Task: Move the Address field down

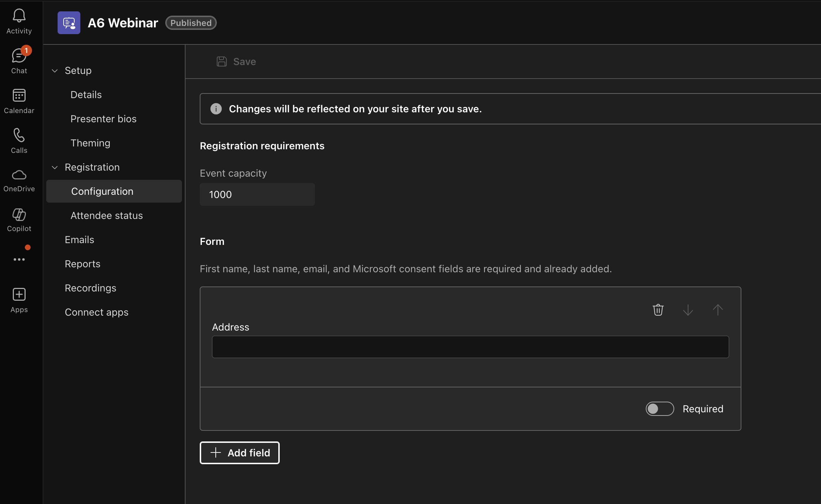Action: coord(688,310)
